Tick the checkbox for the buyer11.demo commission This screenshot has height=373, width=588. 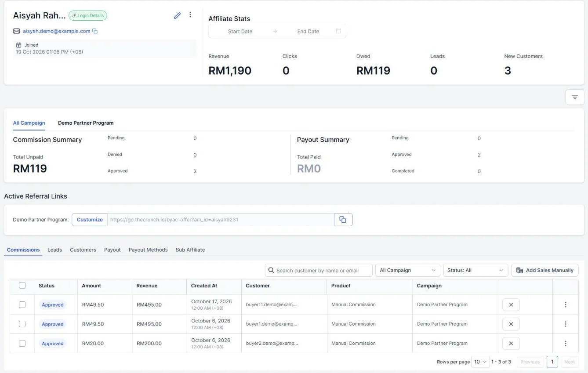[x=22, y=304]
